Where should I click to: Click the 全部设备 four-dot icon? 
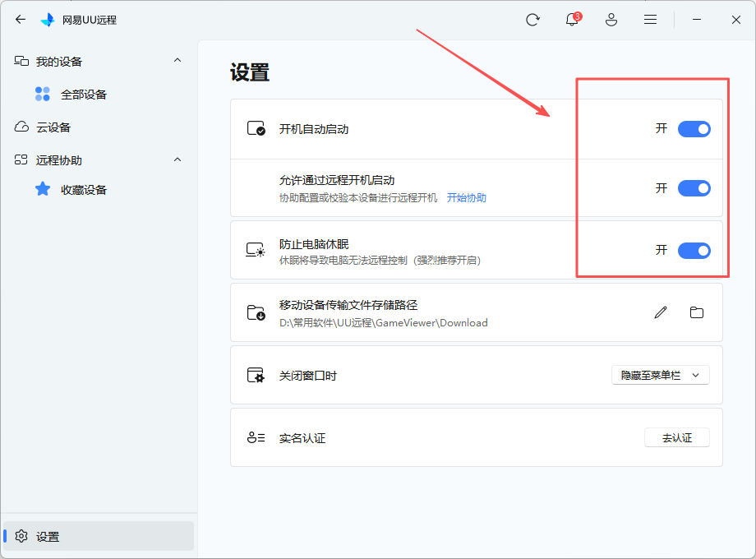(x=43, y=94)
